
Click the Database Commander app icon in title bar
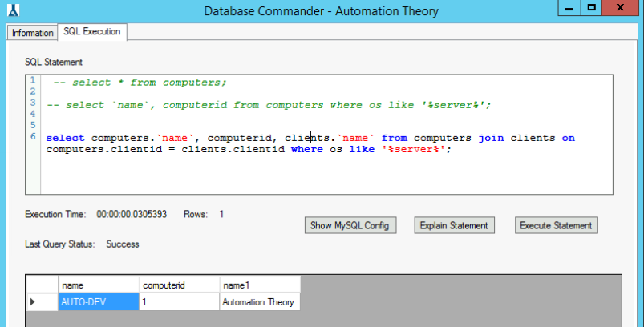(x=12, y=10)
